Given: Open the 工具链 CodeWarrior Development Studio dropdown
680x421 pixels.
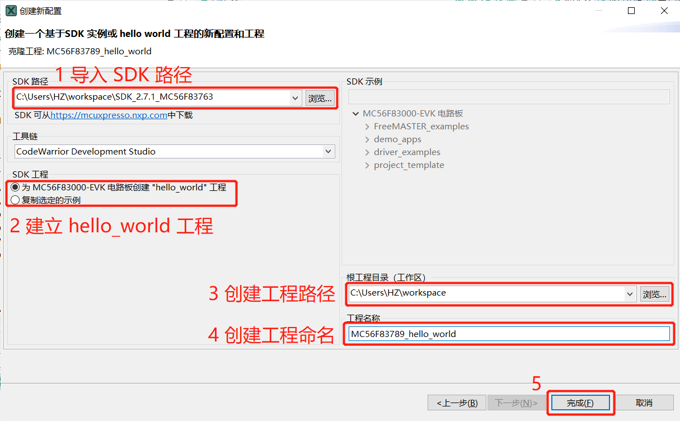Looking at the screenshot, I should (x=327, y=152).
